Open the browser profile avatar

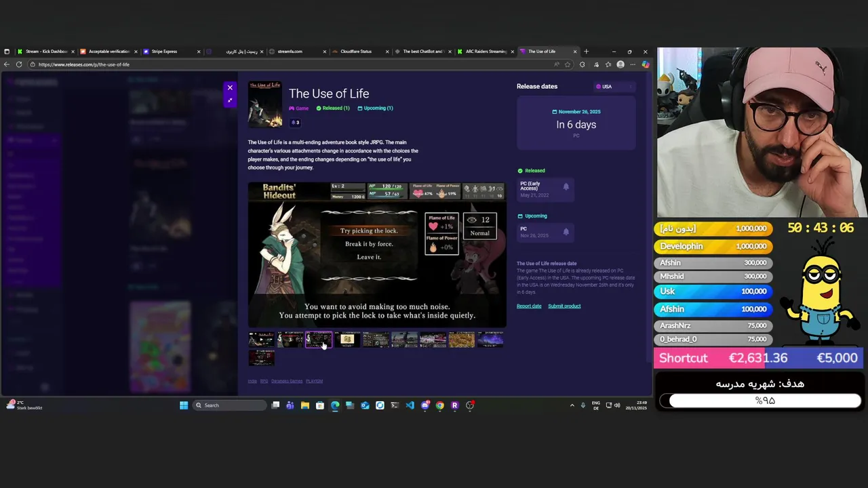tap(620, 64)
